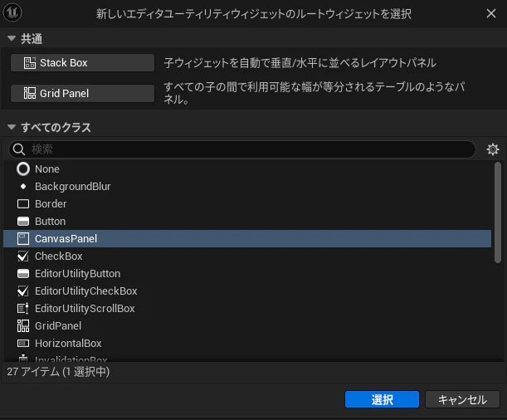Click the class list scrollbar
Screen dimensions: 507x420
pyautogui.click(x=498, y=212)
